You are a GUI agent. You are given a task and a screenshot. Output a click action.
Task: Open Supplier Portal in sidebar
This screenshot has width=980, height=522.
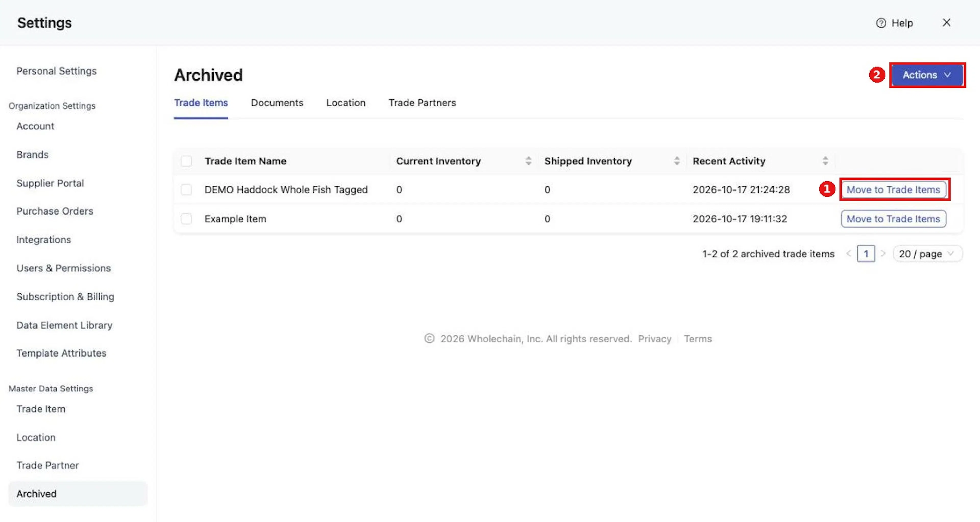coord(50,183)
